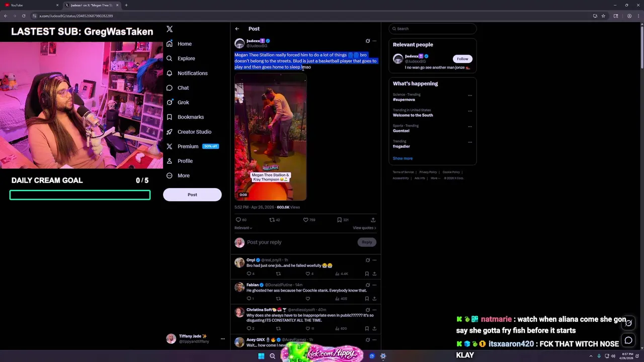This screenshot has height=362, width=644.
Task: Bookmark this page with the star icon
Action: click(x=604, y=16)
